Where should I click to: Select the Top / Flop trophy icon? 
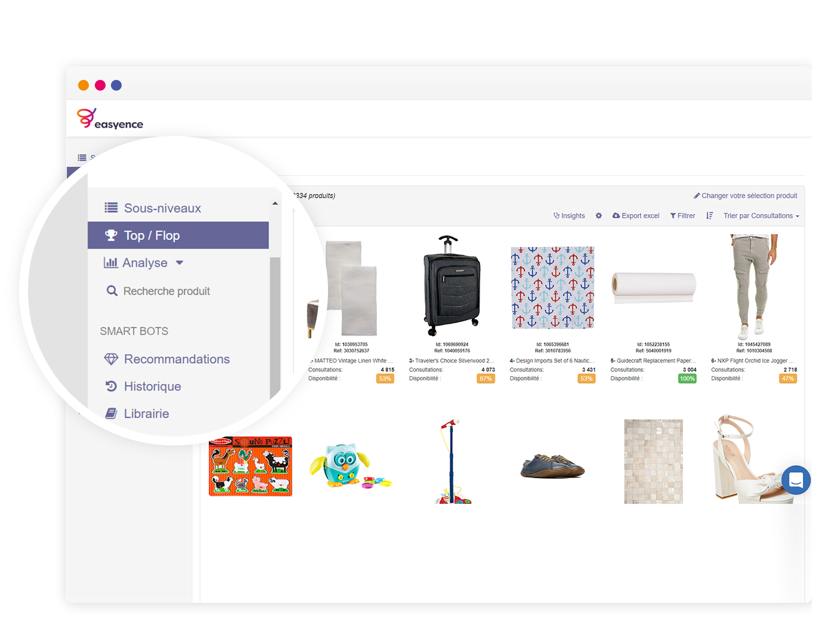tap(110, 235)
